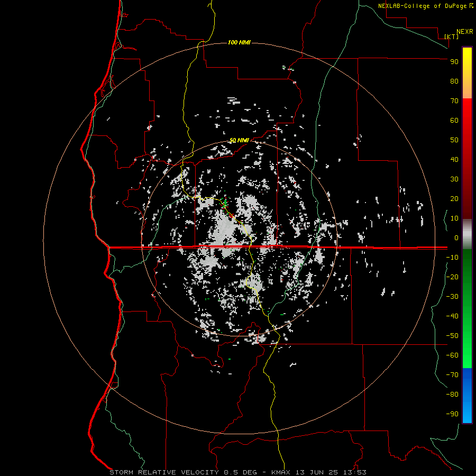
Task: Click the [KT] units label above the scale
Action: [x=451, y=36]
